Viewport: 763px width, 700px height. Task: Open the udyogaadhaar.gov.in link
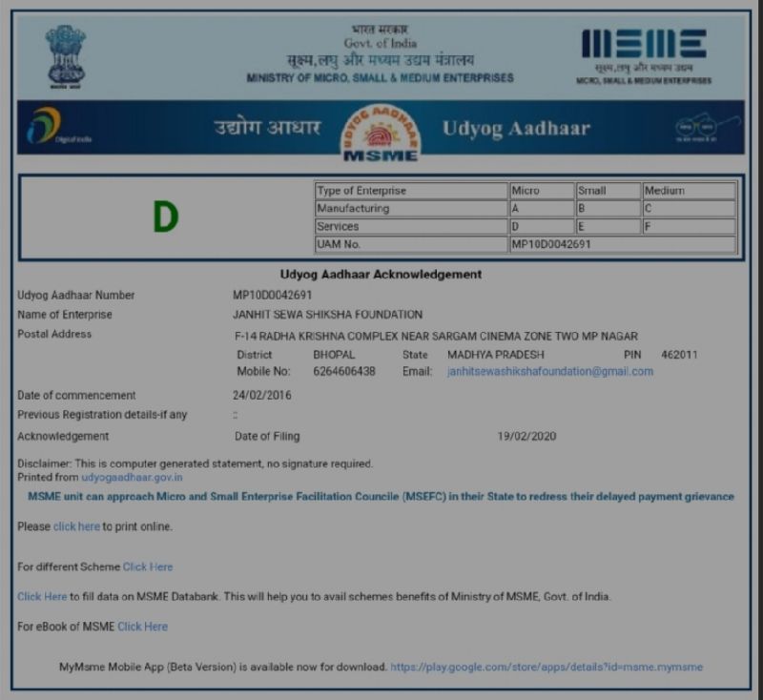click(x=132, y=477)
